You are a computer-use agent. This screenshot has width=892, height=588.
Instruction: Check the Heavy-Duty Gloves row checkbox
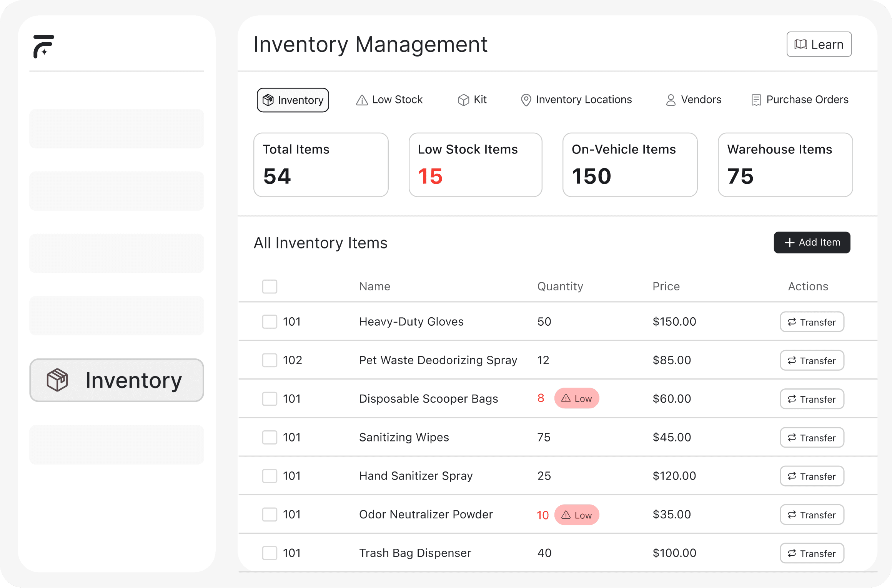pyautogui.click(x=270, y=322)
